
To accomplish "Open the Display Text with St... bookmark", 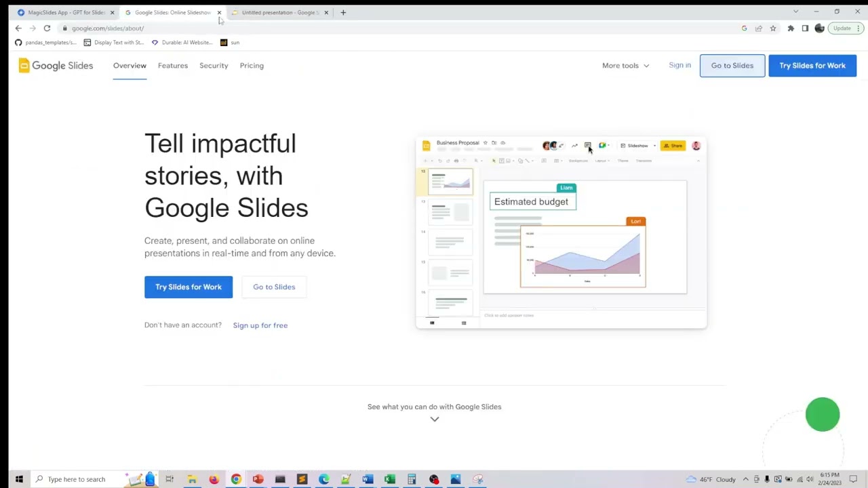I will click(114, 43).
